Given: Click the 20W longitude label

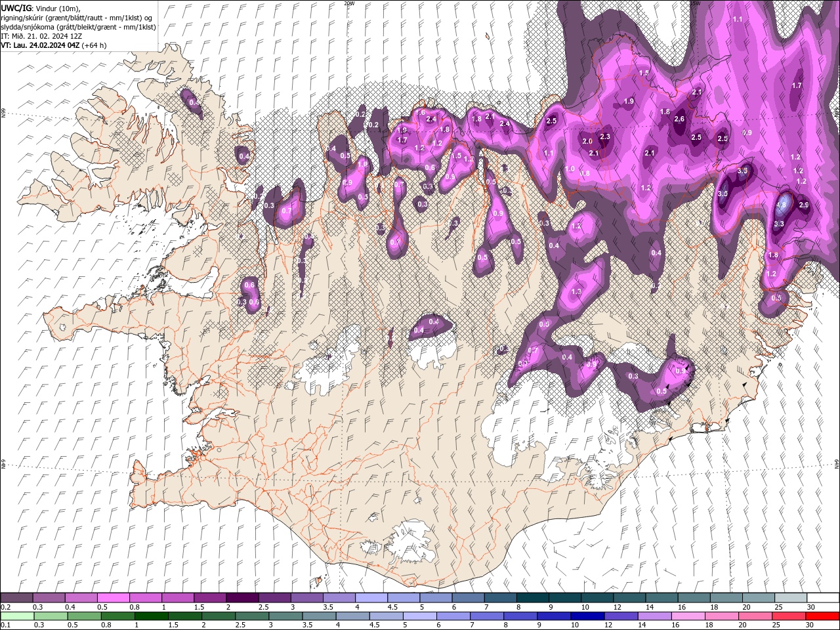Looking at the screenshot, I should pyautogui.click(x=349, y=3).
